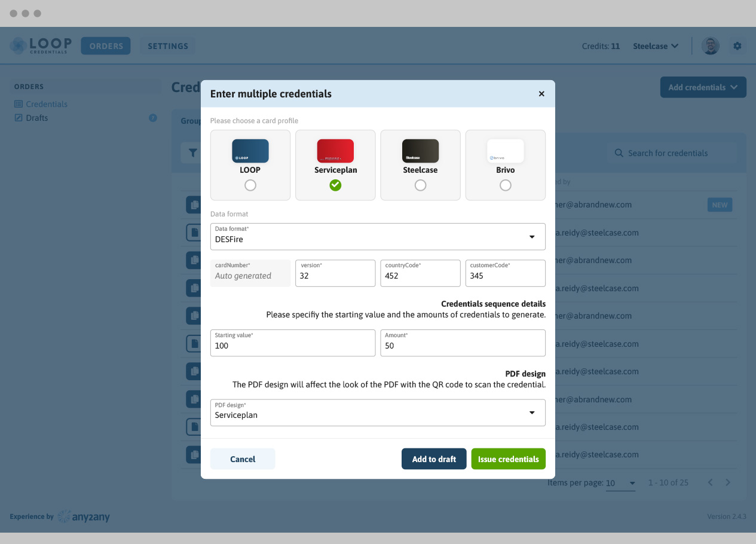
Task: Close the Enter multiple credentials dialog
Action: (x=541, y=94)
